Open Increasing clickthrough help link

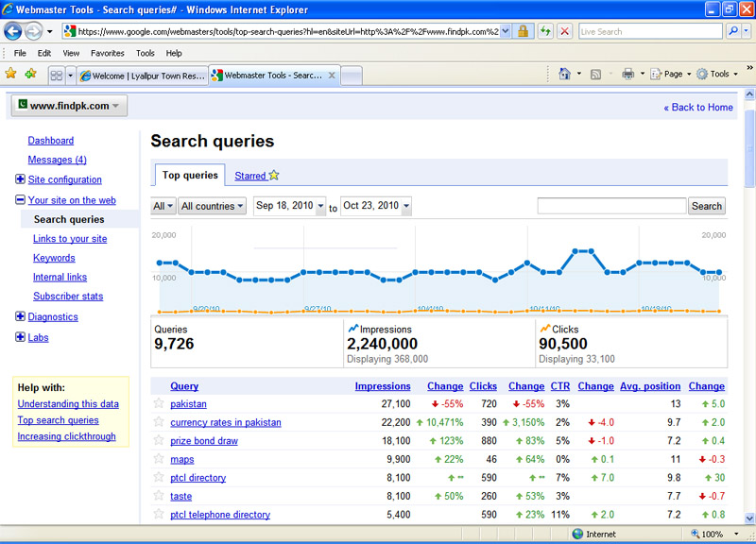click(66, 436)
